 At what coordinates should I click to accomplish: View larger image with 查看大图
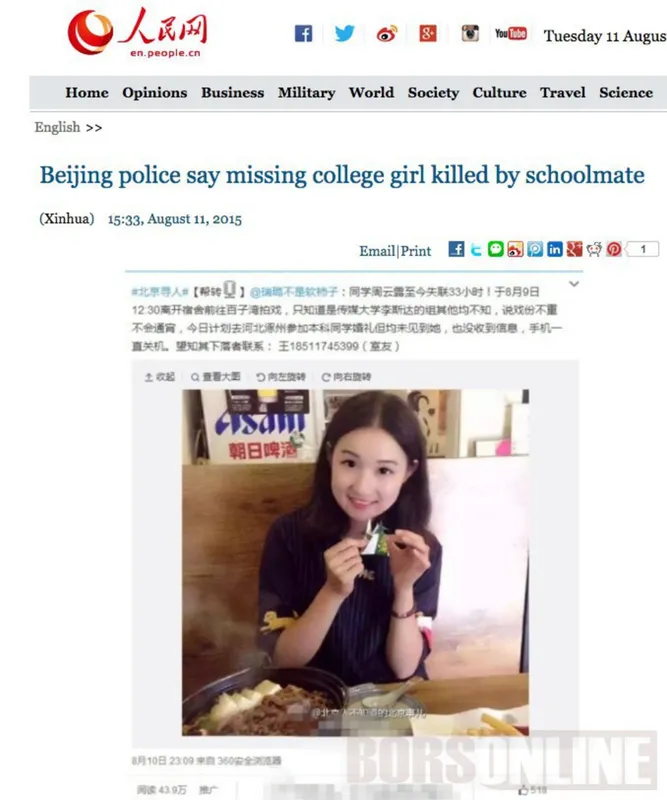pyautogui.click(x=215, y=377)
